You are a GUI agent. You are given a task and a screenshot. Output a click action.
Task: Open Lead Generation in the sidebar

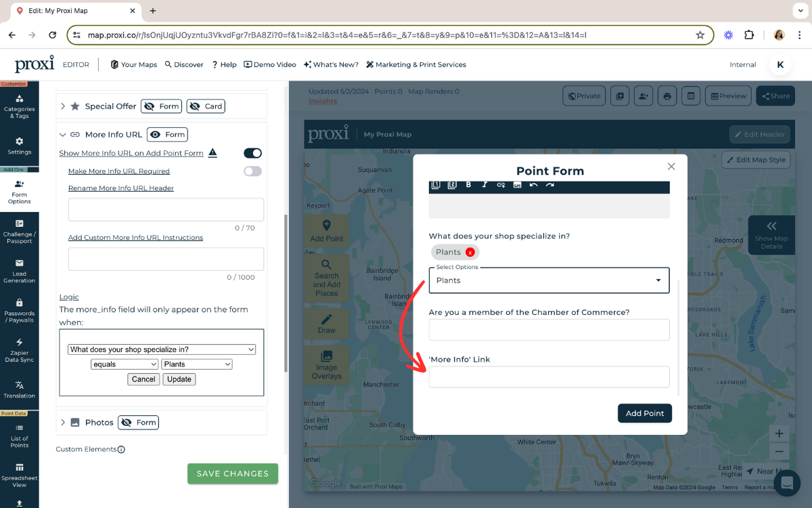click(x=19, y=271)
